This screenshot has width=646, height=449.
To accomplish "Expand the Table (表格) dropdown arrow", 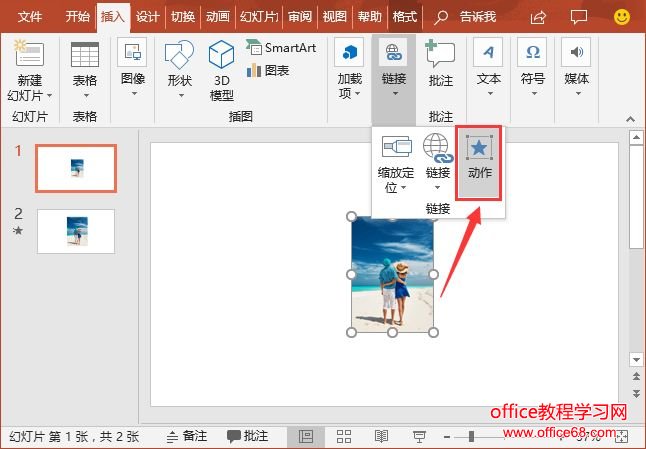I will (x=86, y=96).
